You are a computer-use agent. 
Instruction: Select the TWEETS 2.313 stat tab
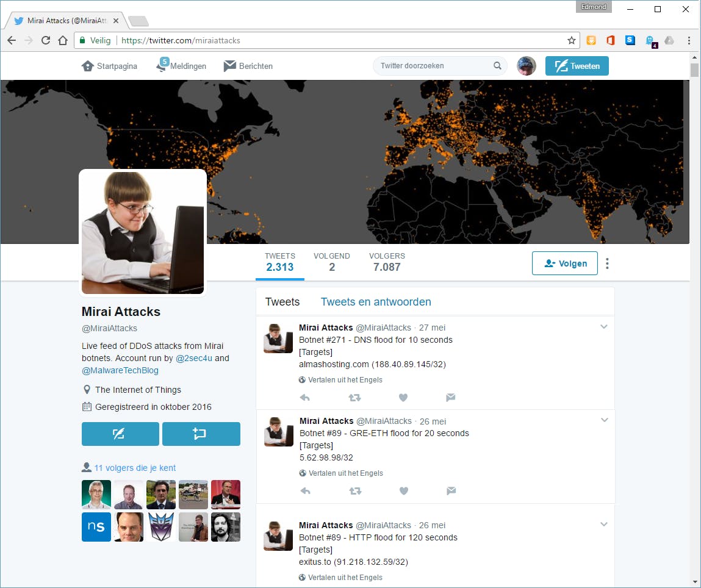coord(280,262)
